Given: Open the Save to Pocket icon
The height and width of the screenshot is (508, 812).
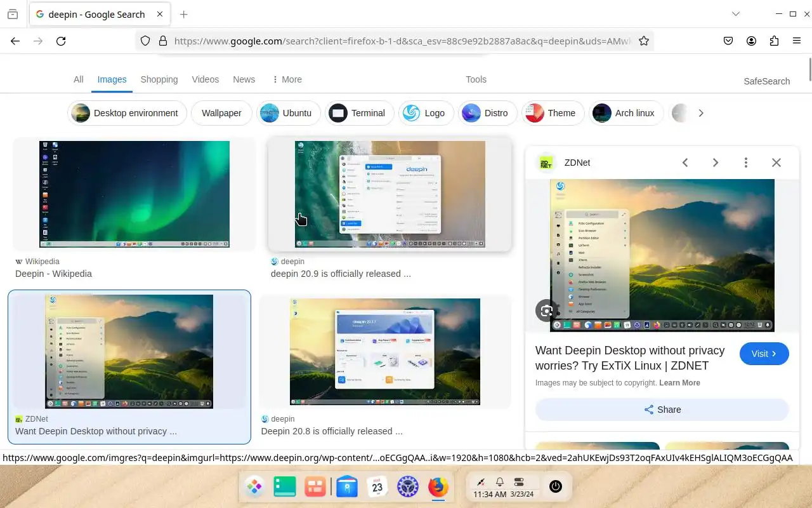Looking at the screenshot, I should coord(728,41).
